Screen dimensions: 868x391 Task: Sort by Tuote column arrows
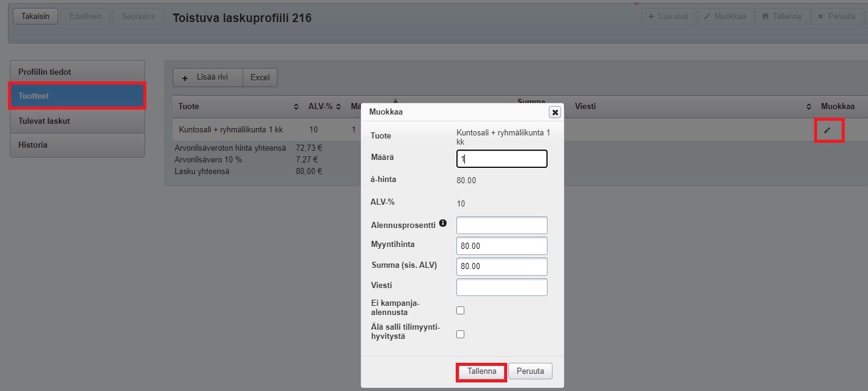(x=296, y=107)
